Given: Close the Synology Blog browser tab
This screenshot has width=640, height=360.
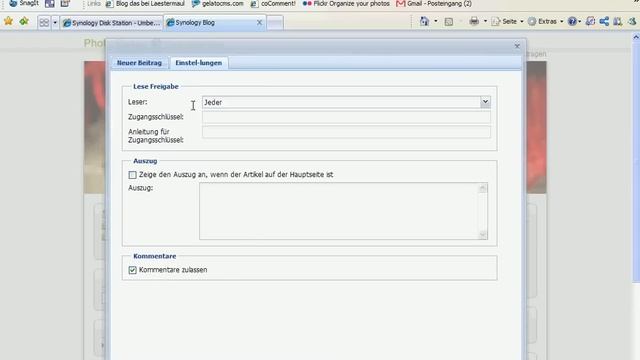Looking at the screenshot, I should pyautogui.click(x=259, y=22).
